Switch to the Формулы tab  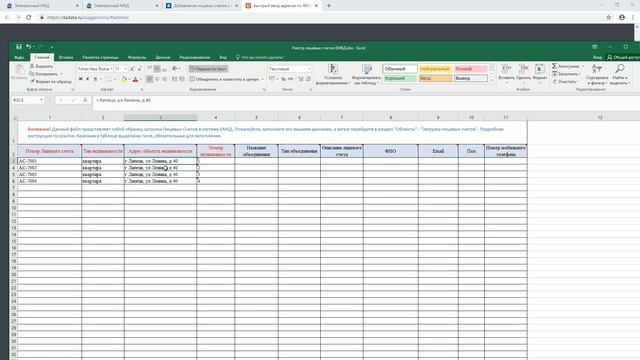(x=137, y=58)
